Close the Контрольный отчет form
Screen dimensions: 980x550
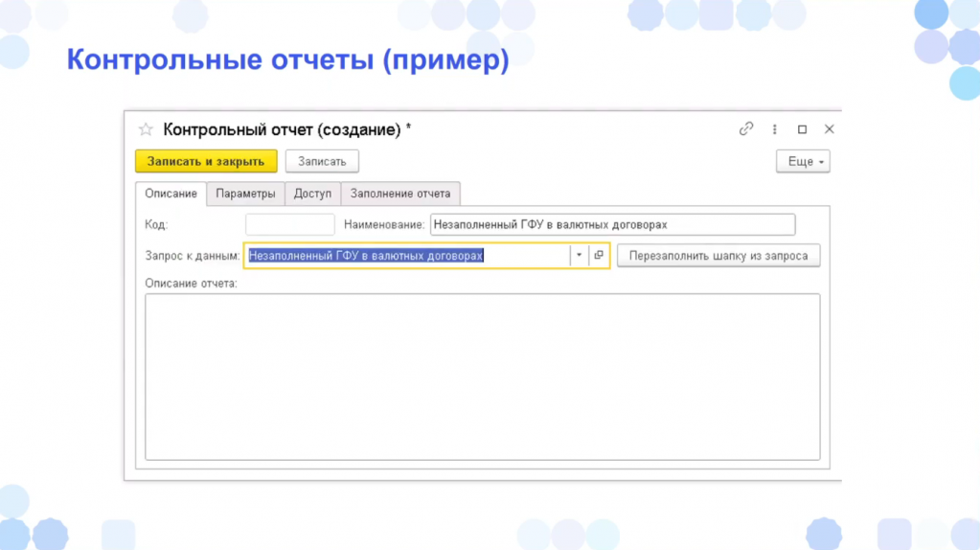pyautogui.click(x=830, y=129)
